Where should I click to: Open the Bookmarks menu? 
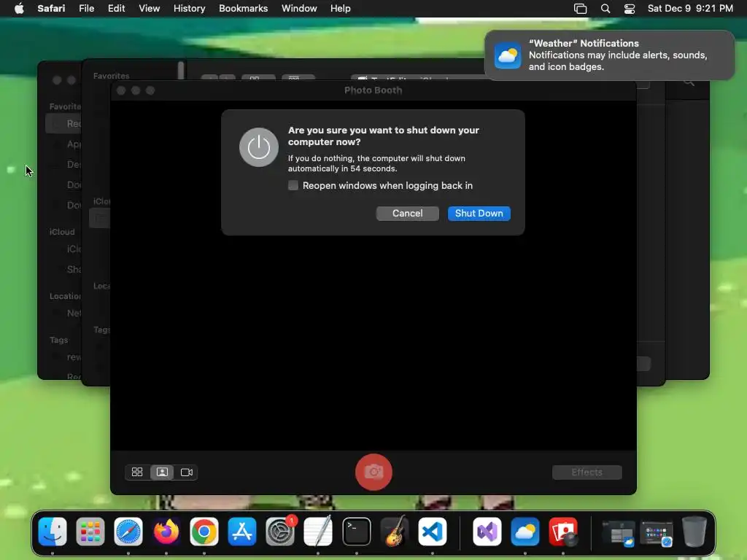pyautogui.click(x=244, y=9)
